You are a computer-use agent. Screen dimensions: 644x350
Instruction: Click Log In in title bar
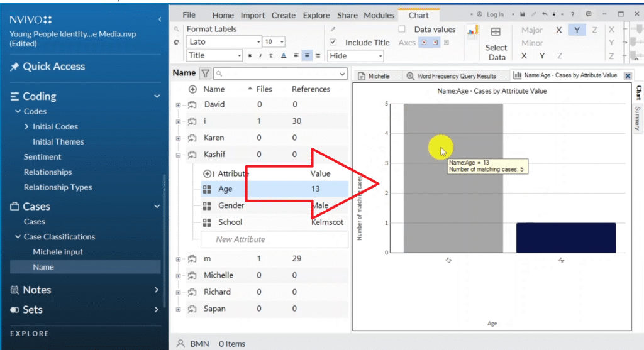pos(494,14)
